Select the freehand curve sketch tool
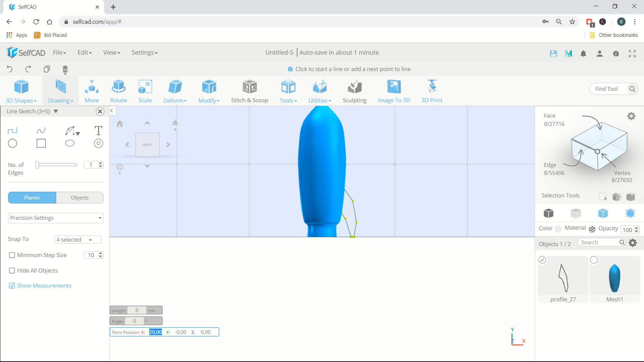 41,131
